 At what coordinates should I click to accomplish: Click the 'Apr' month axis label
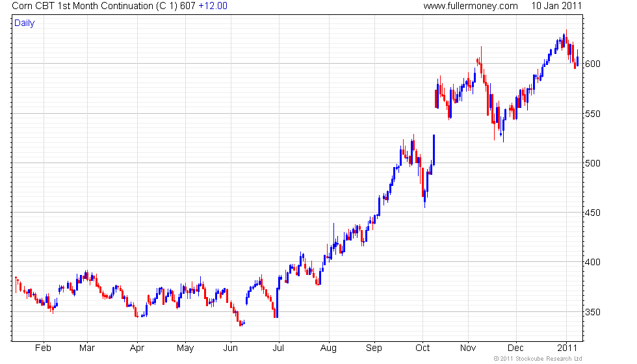[x=137, y=348]
